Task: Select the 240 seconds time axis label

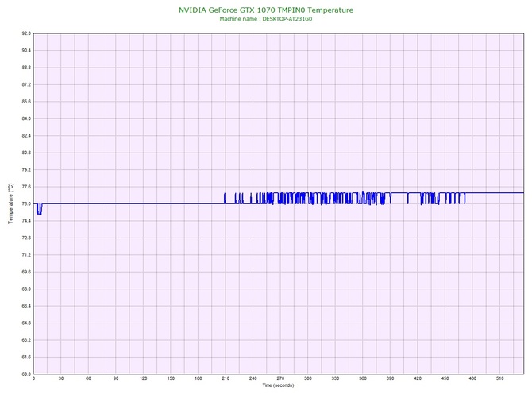Action: (253, 378)
